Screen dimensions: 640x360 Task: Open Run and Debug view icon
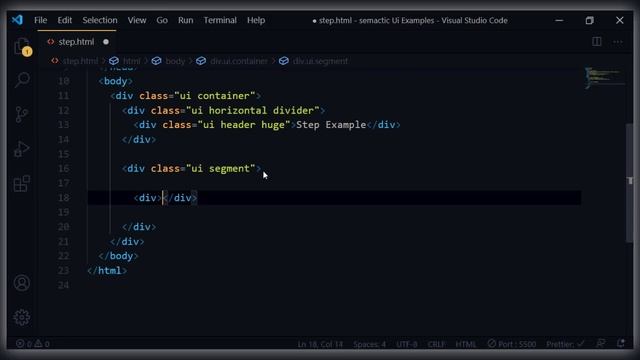22,149
